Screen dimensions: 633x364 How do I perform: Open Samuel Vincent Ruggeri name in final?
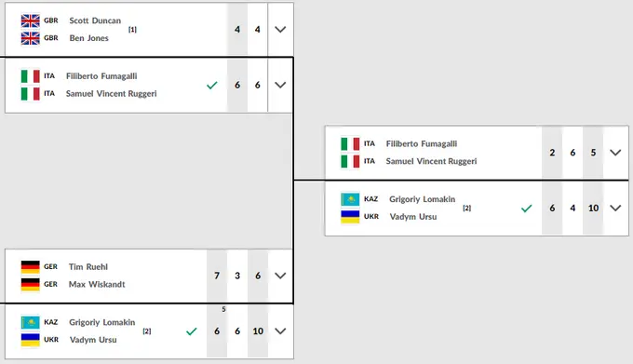tap(431, 161)
